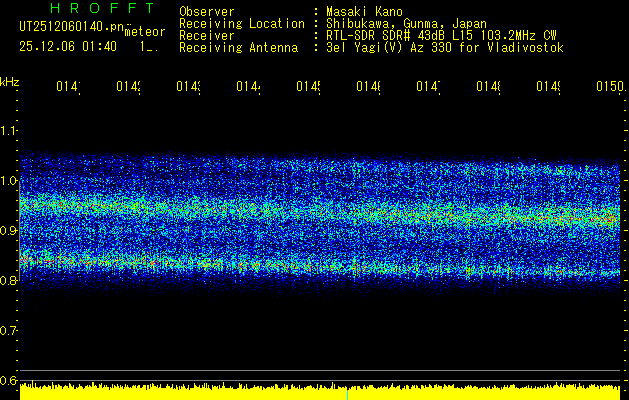Click the 0.7 frequency axis tick
Viewport: 629px width, 400px height.
[9, 330]
